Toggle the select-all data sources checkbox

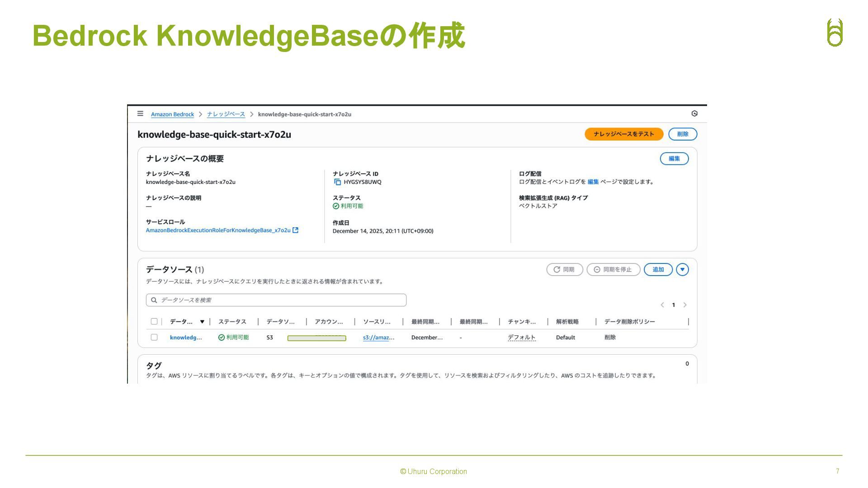[154, 322]
